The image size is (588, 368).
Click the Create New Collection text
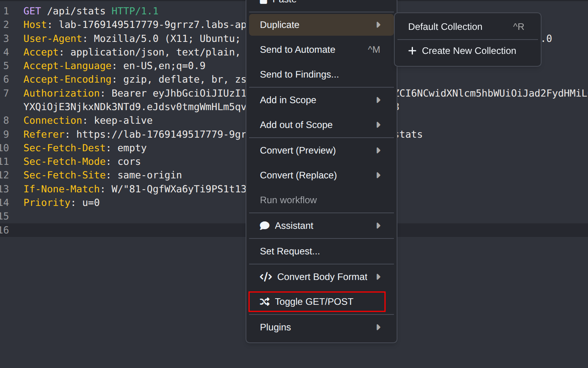[x=469, y=51]
